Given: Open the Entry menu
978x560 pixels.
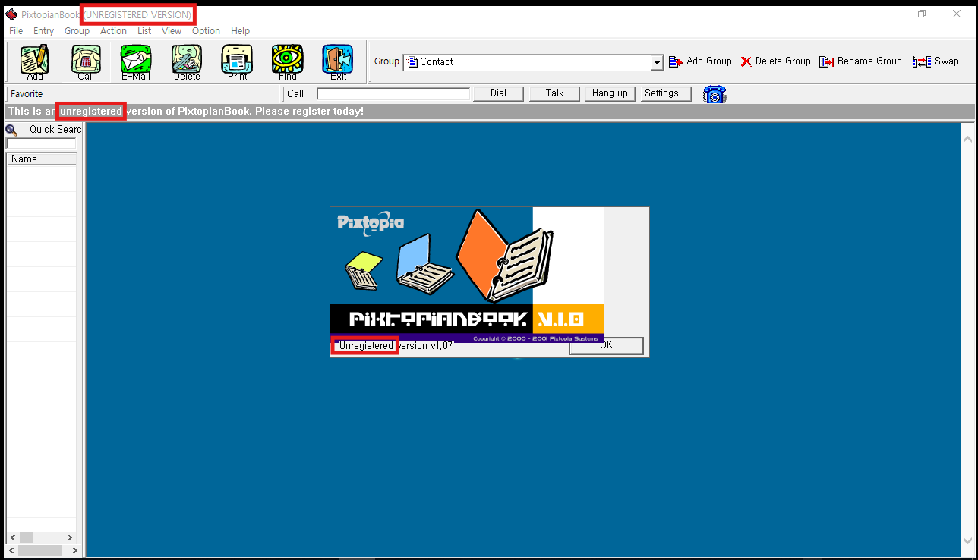Looking at the screenshot, I should [x=44, y=31].
